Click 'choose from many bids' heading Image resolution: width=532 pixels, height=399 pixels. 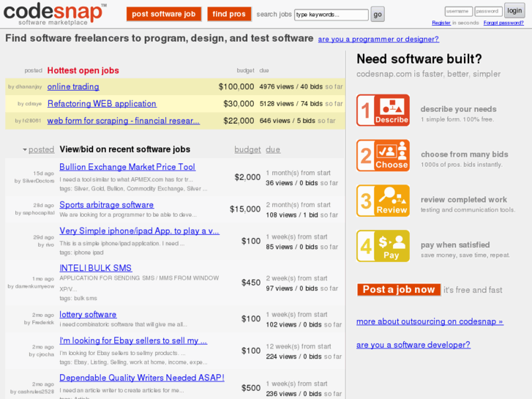[465, 154]
